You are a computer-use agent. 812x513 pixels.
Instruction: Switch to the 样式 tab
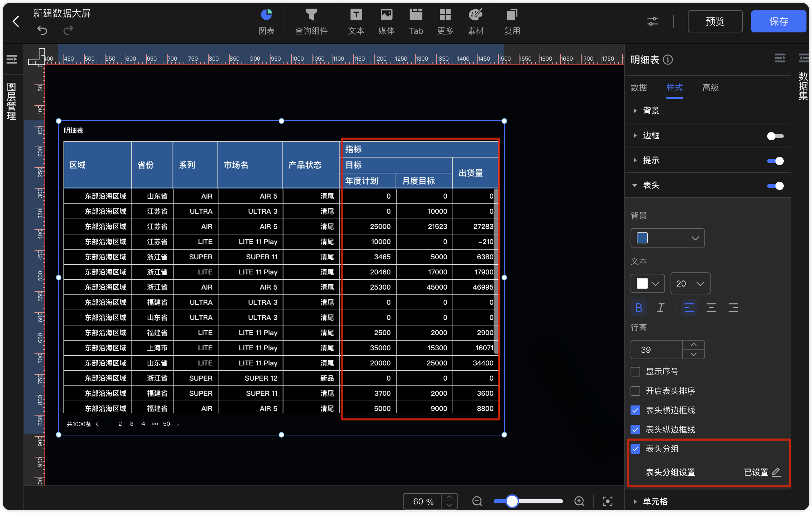[x=674, y=88]
